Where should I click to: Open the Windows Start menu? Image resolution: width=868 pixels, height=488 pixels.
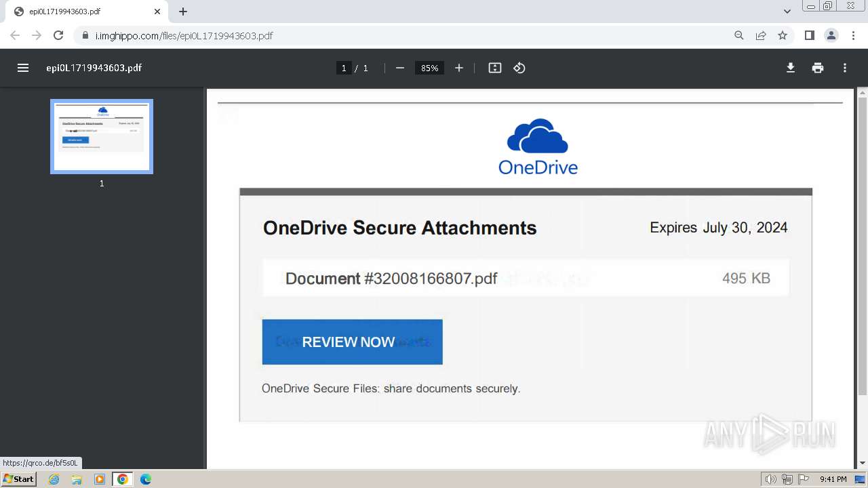(19, 479)
